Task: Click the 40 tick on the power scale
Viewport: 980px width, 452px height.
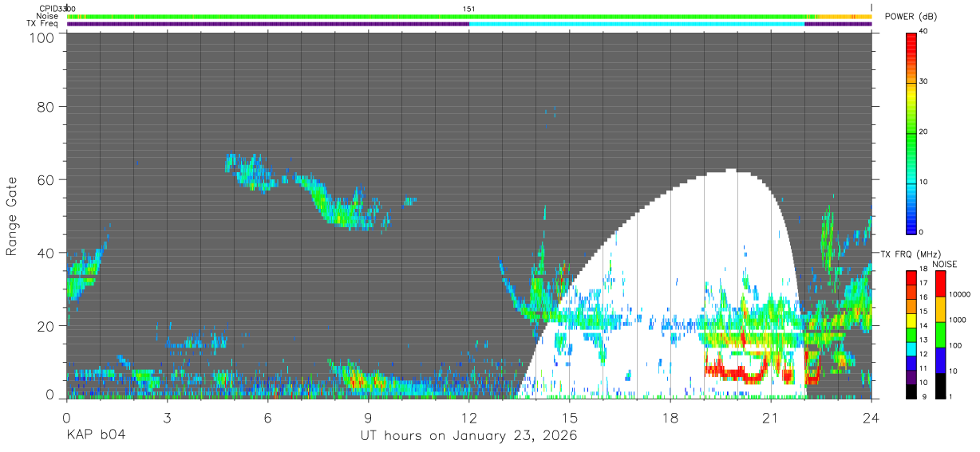Action: point(925,31)
